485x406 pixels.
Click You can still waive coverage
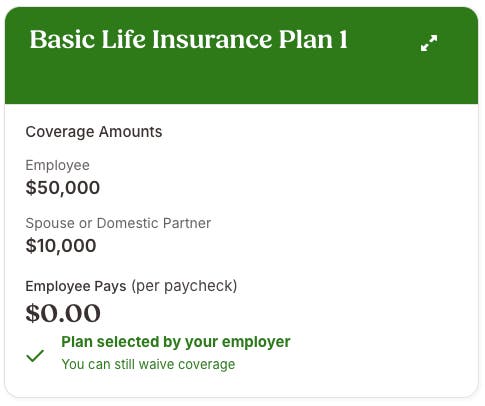(148, 365)
